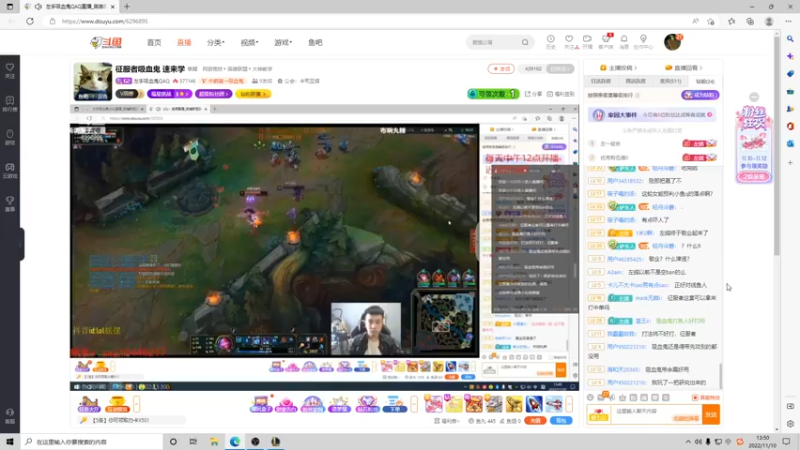This screenshot has height=450, width=800.
Task: Click the airplane gift icon
Action: pyautogui.click(x=554, y=404)
